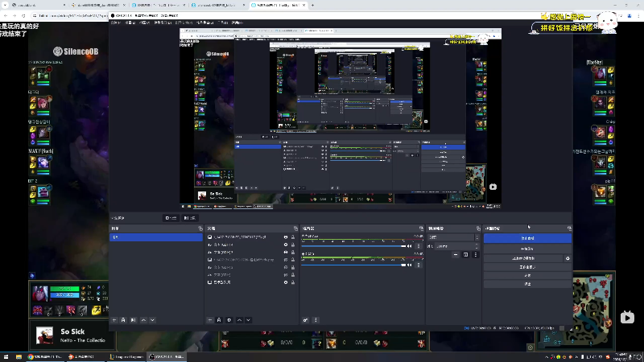Add a new source in the Sources dock
The height and width of the screenshot is (362, 644).
tap(210, 320)
